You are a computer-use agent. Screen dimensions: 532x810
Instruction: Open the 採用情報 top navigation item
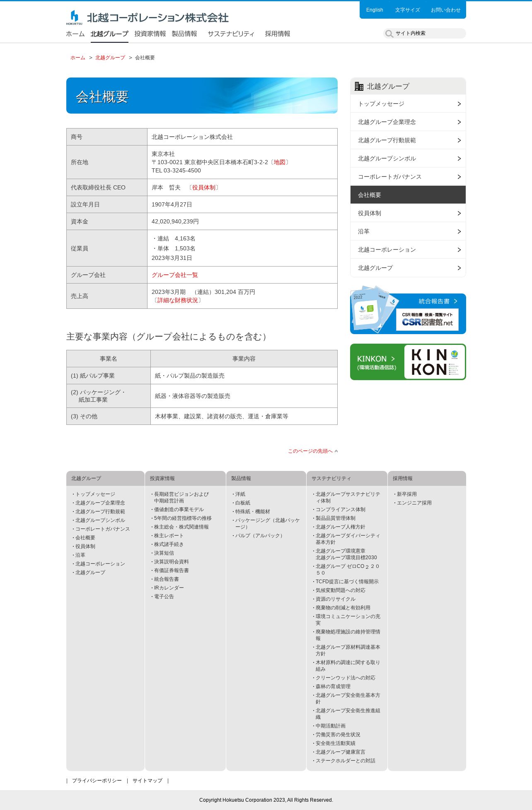pos(278,34)
